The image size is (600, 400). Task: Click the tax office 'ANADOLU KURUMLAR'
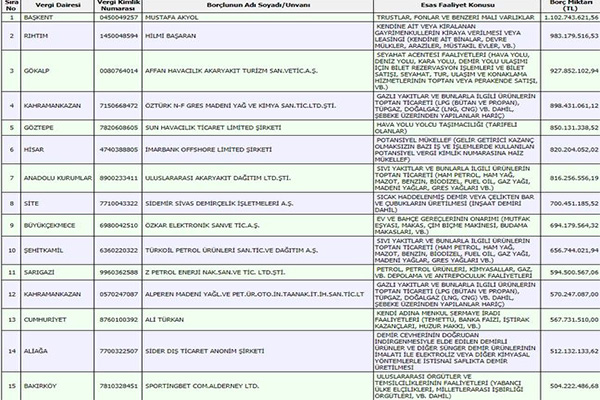tap(58, 178)
